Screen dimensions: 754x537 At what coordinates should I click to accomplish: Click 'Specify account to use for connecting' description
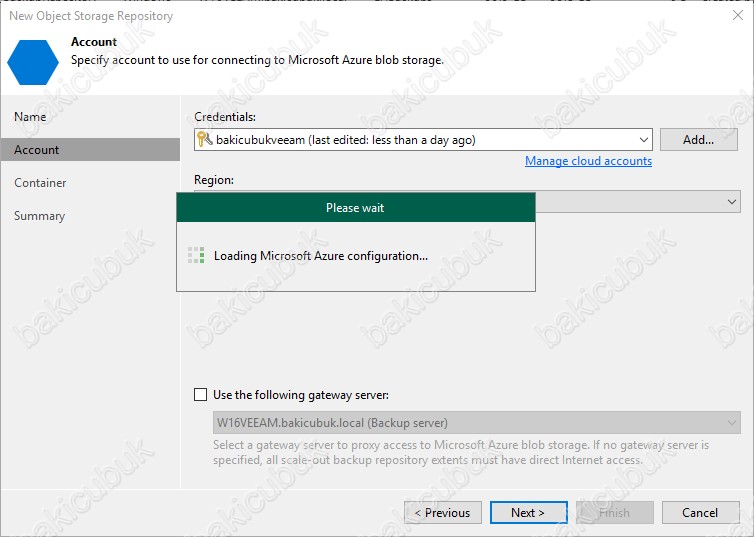(257, 60)
